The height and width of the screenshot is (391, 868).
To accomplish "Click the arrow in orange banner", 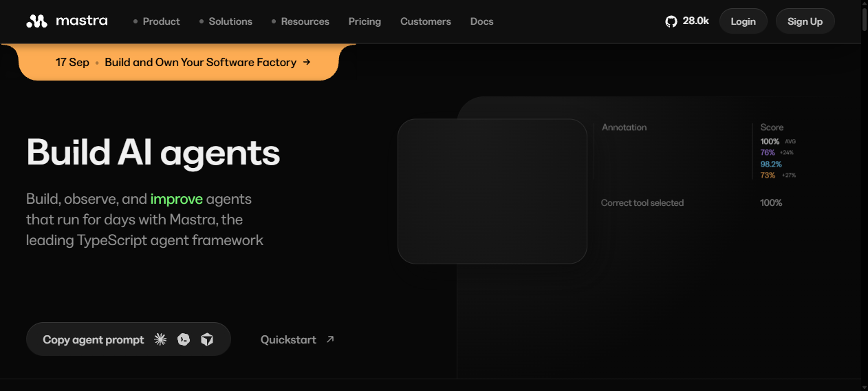I will 307,62.
